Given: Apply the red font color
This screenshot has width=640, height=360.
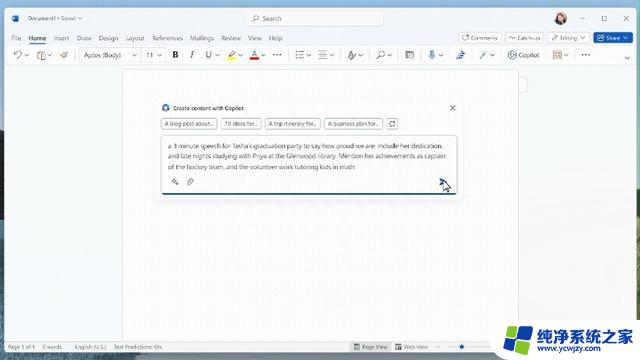Looking at the screenshot, I should [x=254, y=55].
